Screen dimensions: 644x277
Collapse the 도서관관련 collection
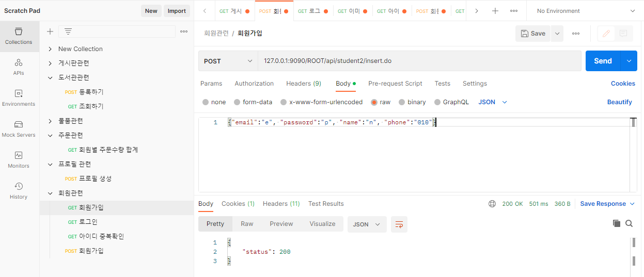pyautogui.click(x=50, y=78)
